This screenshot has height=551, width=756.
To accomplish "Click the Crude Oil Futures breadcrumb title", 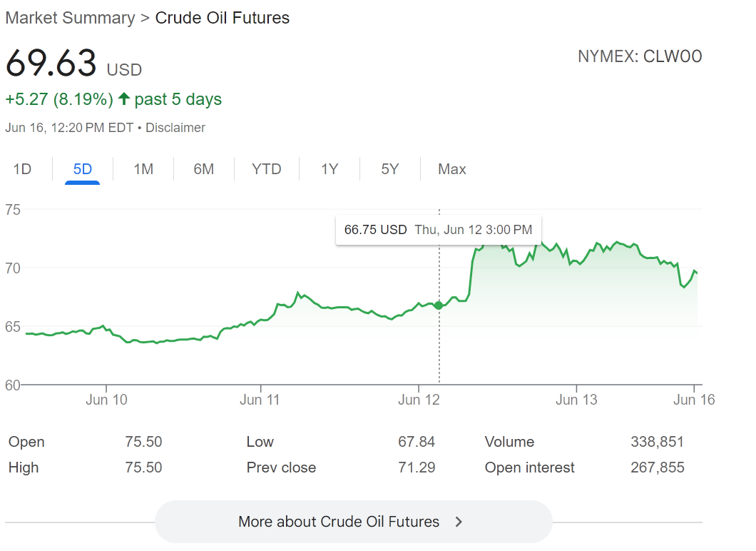I will [223, 18].
